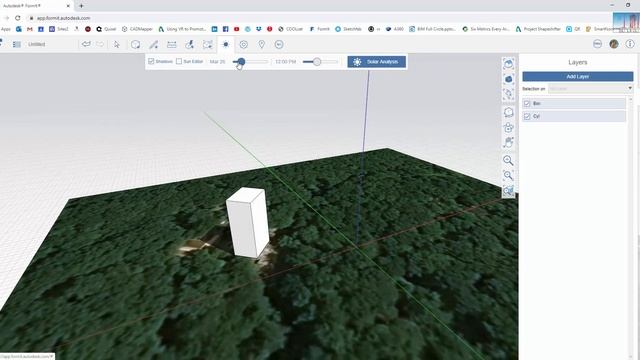
Task: Open the YouTube bookmark icon
Action: tap(237, 29)
